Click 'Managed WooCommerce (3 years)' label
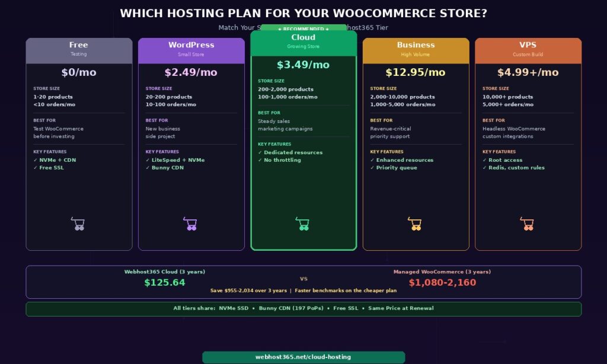Image resolution: width=607 pixels, height=364 pixels. click(442, 272)
